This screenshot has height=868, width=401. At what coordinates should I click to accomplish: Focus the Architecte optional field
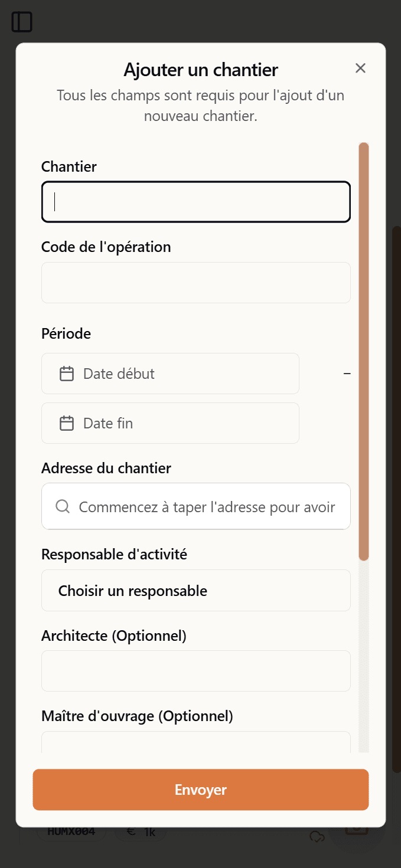pos(195,670)
